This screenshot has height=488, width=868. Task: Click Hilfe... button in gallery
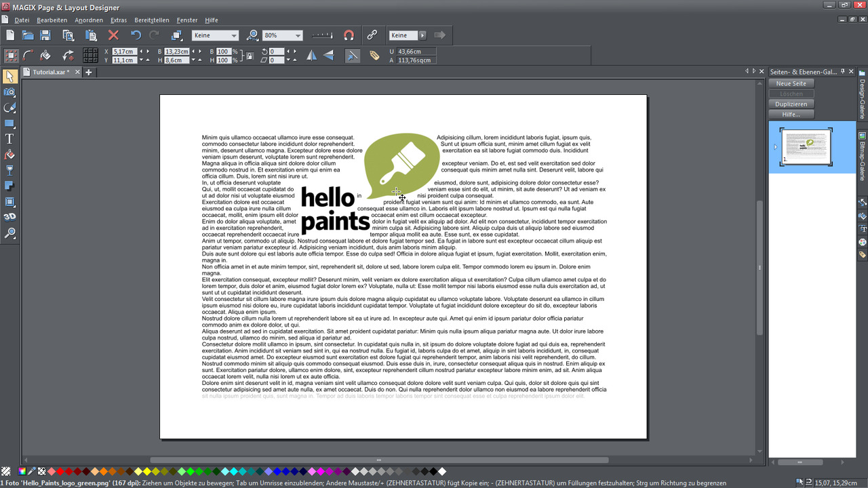click(791, 114)
